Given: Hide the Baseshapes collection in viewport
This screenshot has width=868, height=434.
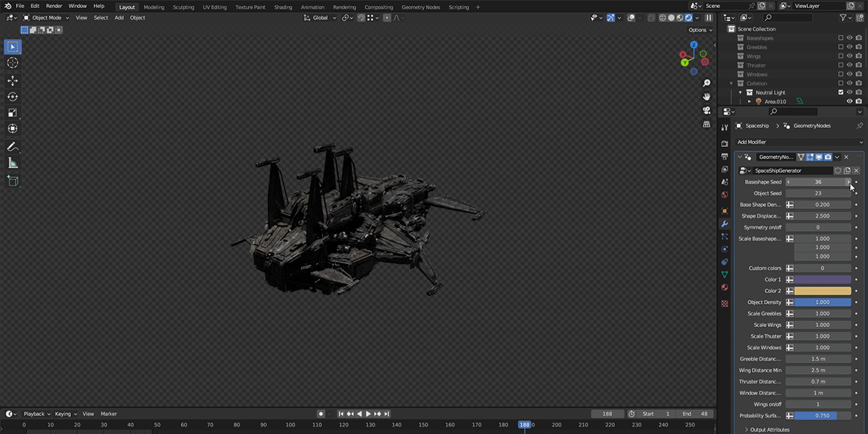Looking at the screenshot, I should pos(849,38).
